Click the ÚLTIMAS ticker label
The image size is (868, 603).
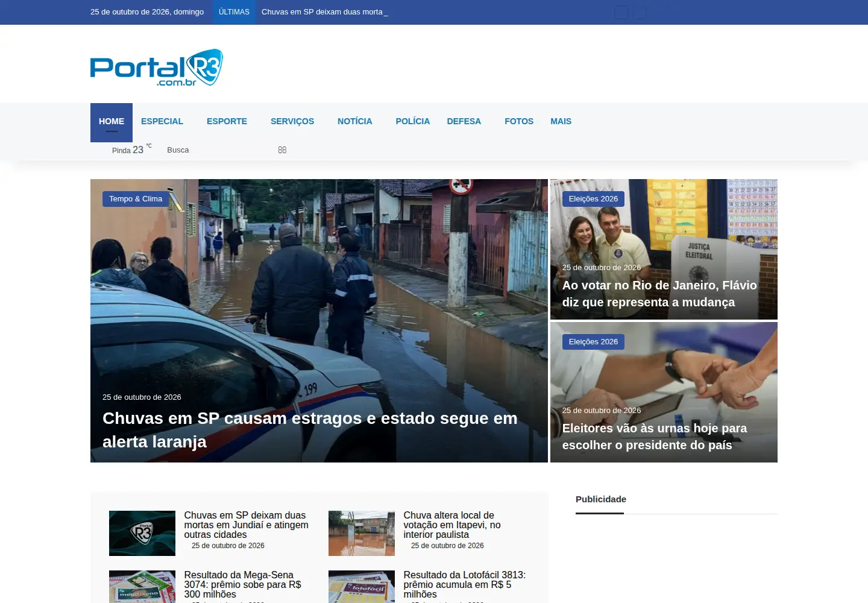(234, 12)
